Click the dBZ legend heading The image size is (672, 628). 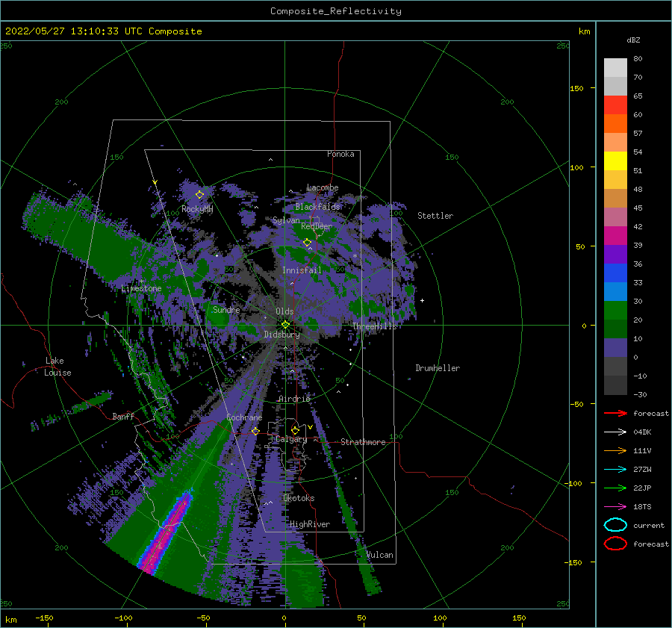(x=633, y=40)
